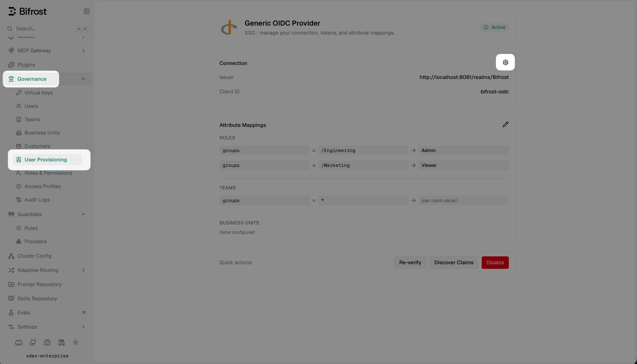637x364 pixels.
Task: Click the Issuer URL http://localhost:8081/realms/Bifrost
Action: (x=464, y=77)
